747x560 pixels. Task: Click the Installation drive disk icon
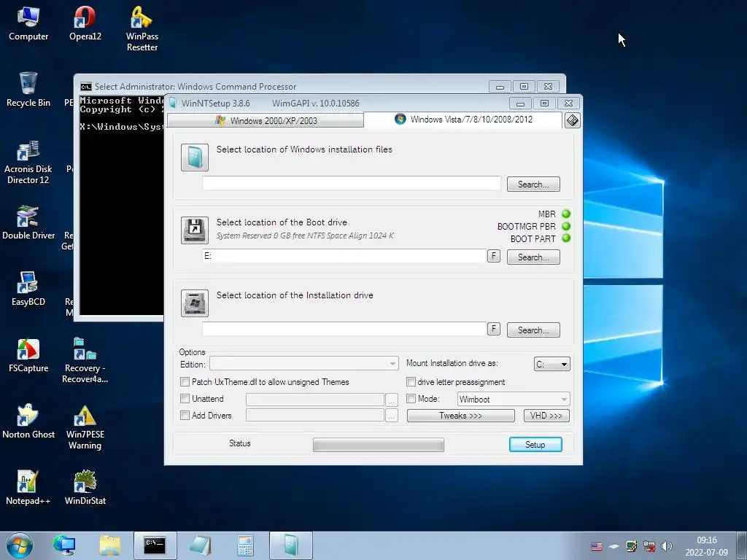(x=194, y=303)
